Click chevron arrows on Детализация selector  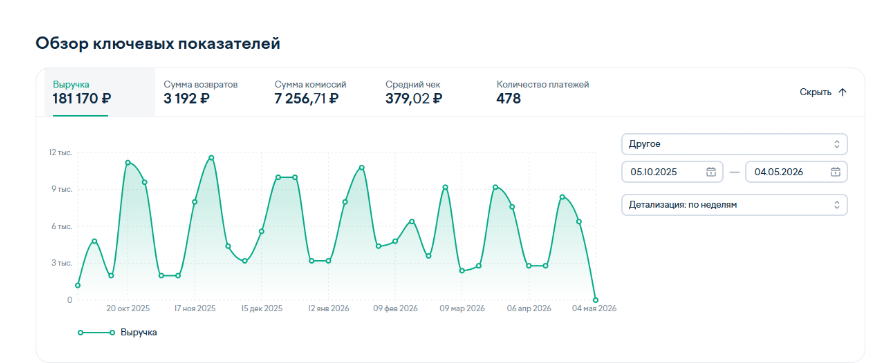[x=836, y=205]
